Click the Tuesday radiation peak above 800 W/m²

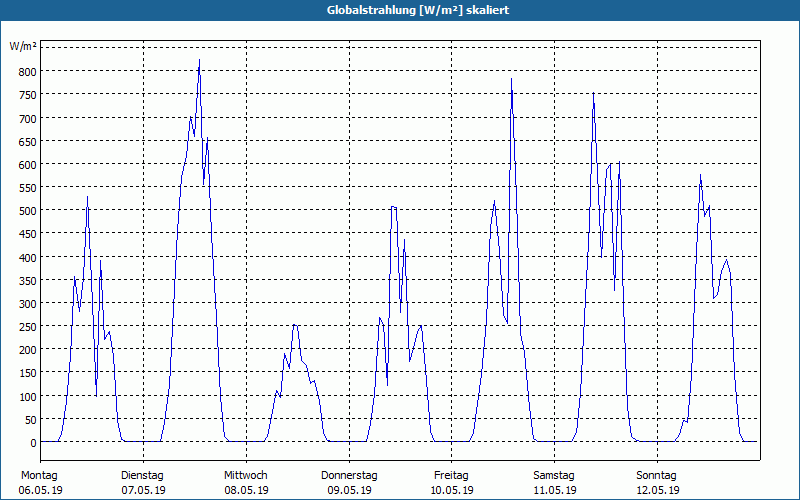click(x=199, y=60)
